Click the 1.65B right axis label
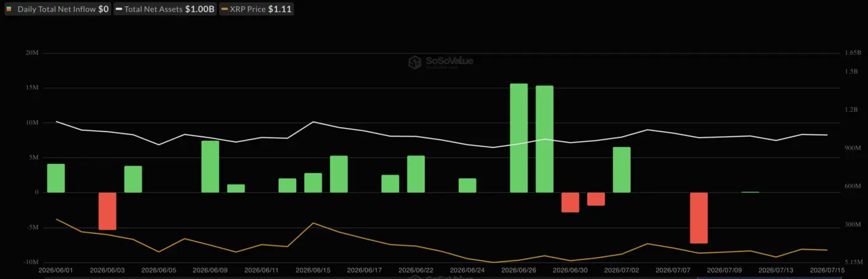 click(853, 53)
